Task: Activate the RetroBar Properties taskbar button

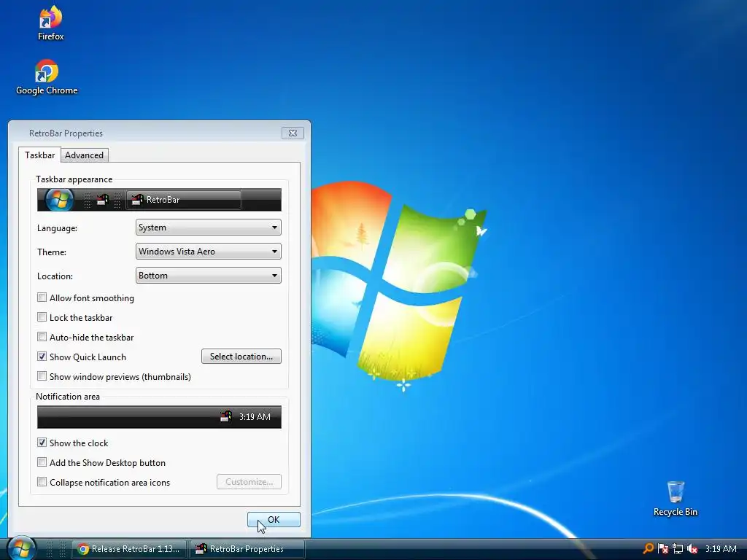Action: tap(247, 549)
